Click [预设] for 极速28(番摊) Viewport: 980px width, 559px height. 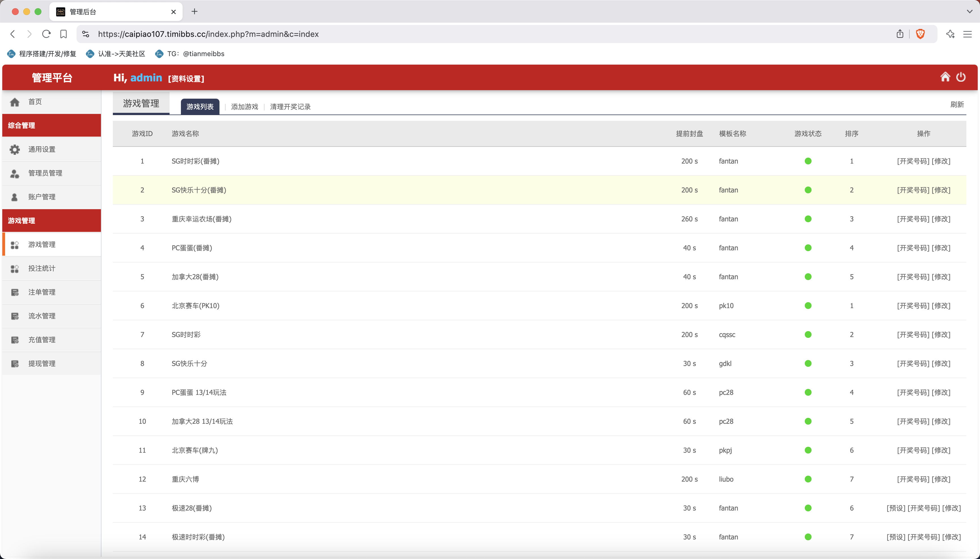(896, 508)
